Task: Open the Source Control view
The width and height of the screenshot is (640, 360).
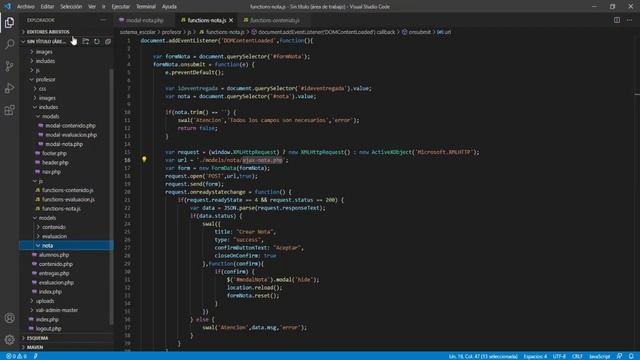Action: click(9, 66)
